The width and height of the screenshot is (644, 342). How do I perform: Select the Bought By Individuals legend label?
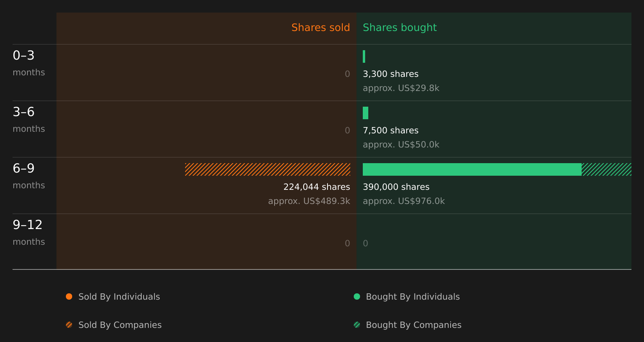pyautogui.click(x=413, y=297)
